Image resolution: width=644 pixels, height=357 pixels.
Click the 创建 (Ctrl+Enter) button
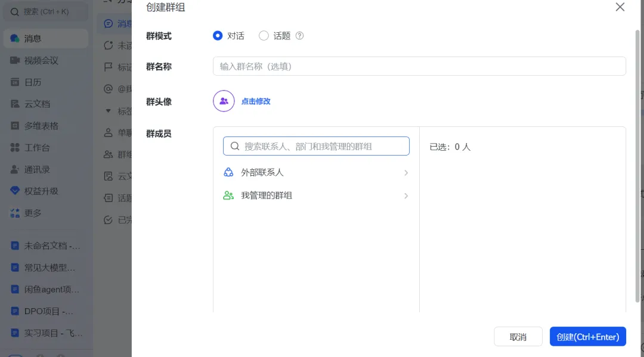click(x=587, y=337)
